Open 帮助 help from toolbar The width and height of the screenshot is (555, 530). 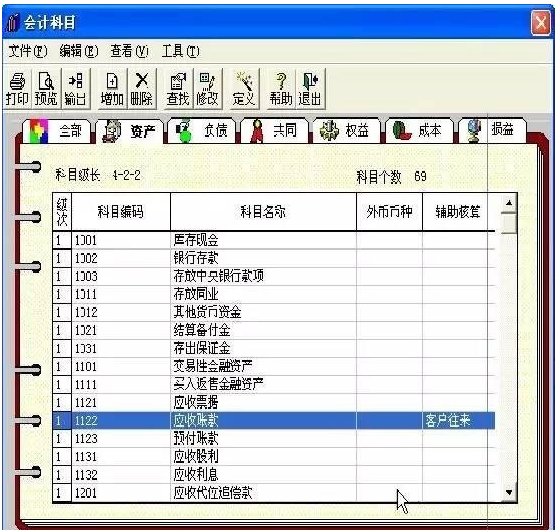pyautogui.click(x=281, y=89)
